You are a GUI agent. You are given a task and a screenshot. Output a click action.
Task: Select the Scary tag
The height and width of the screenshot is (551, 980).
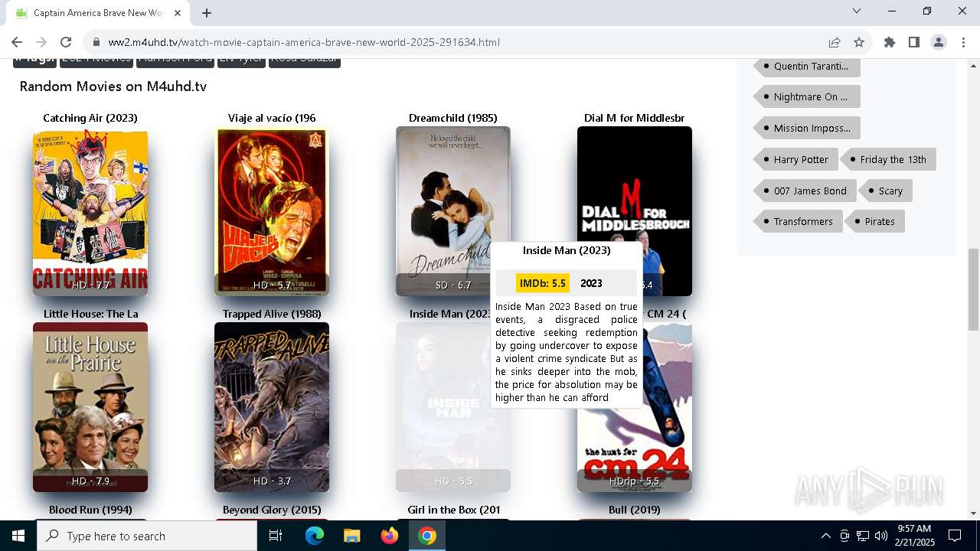click(x=886, y=191)
